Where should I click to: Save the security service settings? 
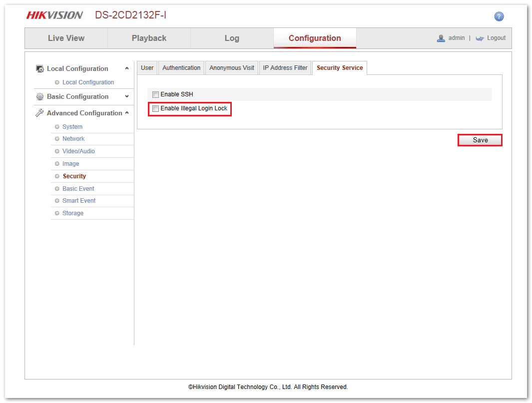click(480, 140)
